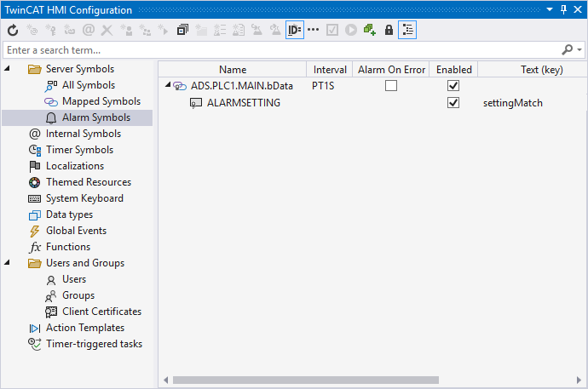Open Data types
The image size is (588, 389).
pyautogui.click(x=69, y=215)
